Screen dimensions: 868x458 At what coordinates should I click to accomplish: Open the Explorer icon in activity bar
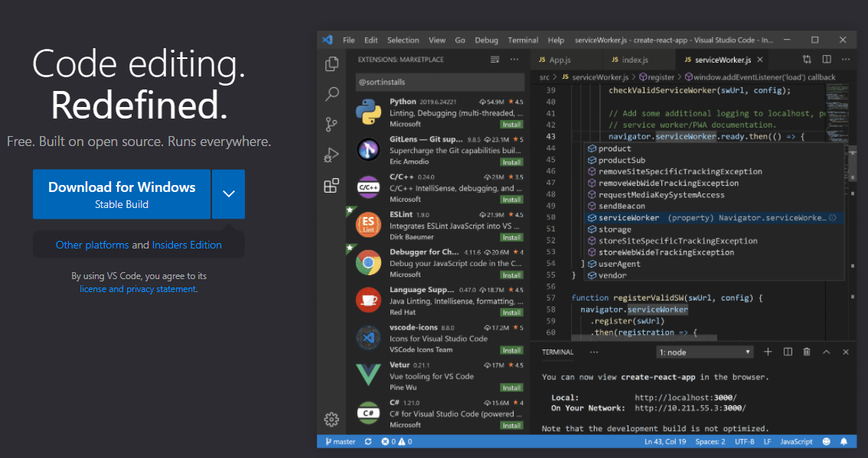click(x=331, y=63)
